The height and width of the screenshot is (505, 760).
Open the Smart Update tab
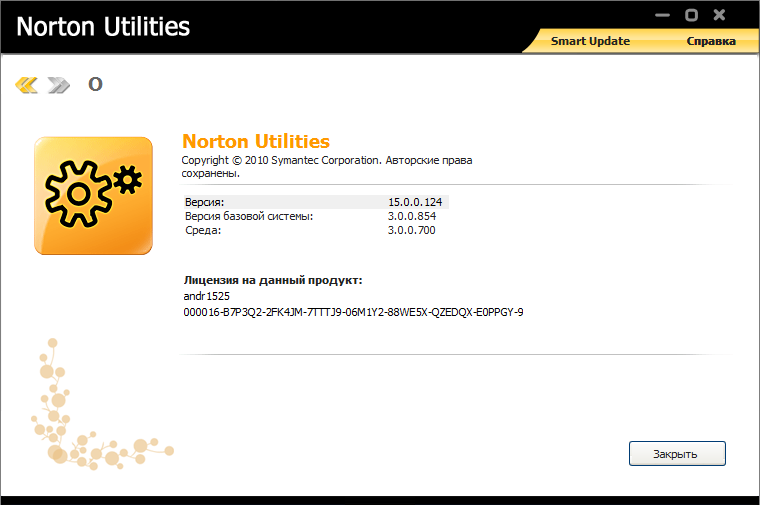[x=591, y=41]
